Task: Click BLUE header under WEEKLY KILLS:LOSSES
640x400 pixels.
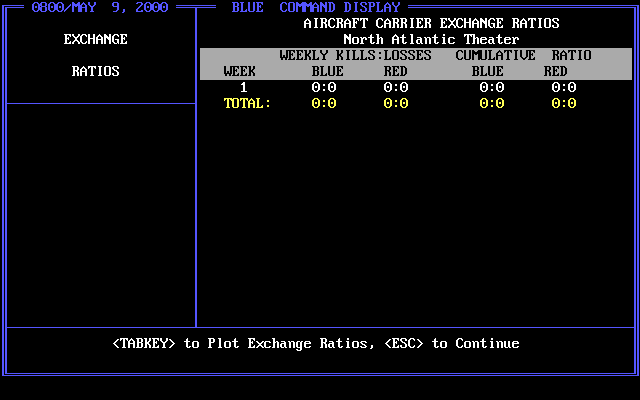Action: [x=328, y=71]
